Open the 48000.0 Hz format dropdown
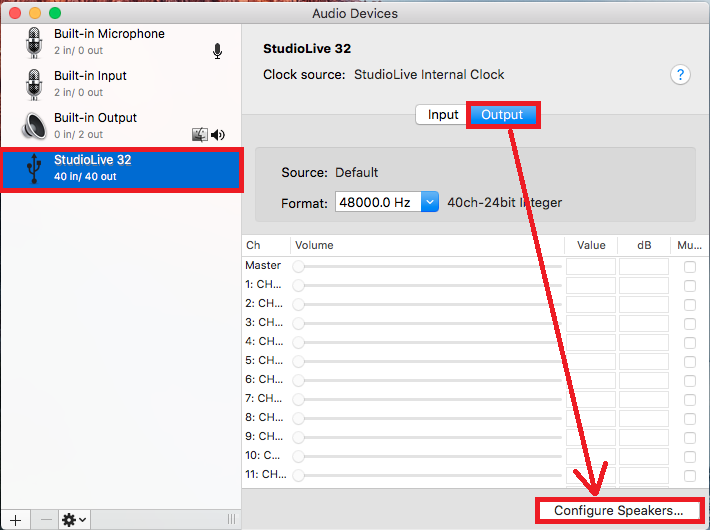The height and width of the screenshot is (530, 710). click(x=430, y=202)
